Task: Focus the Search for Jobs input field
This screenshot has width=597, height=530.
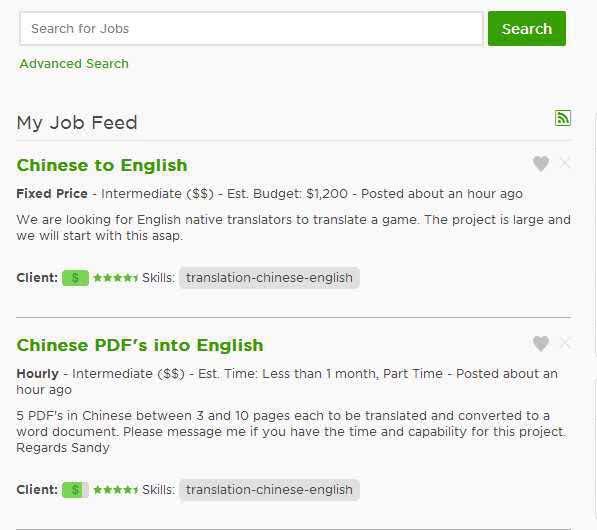Action: [x=251, y=29]
